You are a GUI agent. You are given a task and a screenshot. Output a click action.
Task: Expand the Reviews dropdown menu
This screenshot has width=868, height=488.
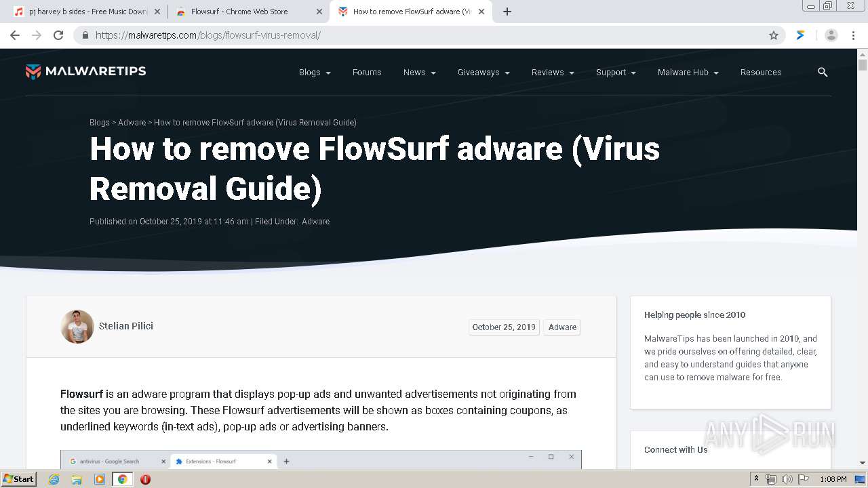553,73
